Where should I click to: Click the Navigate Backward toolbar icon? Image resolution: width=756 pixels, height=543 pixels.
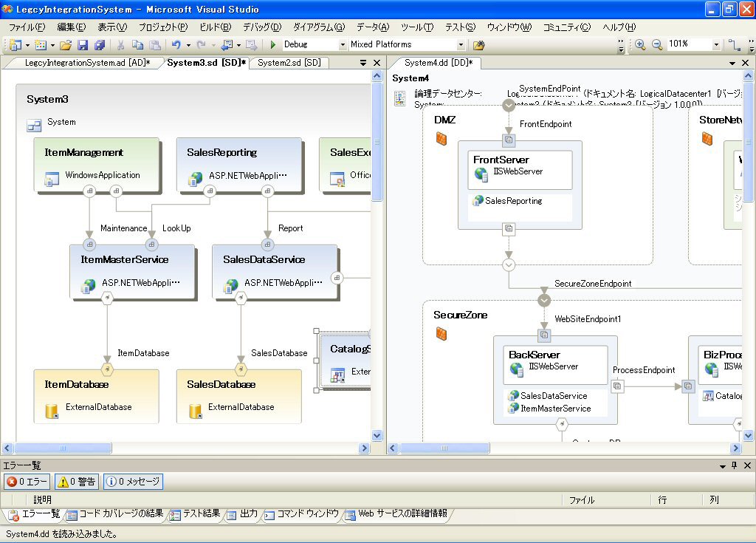[227, 45]
